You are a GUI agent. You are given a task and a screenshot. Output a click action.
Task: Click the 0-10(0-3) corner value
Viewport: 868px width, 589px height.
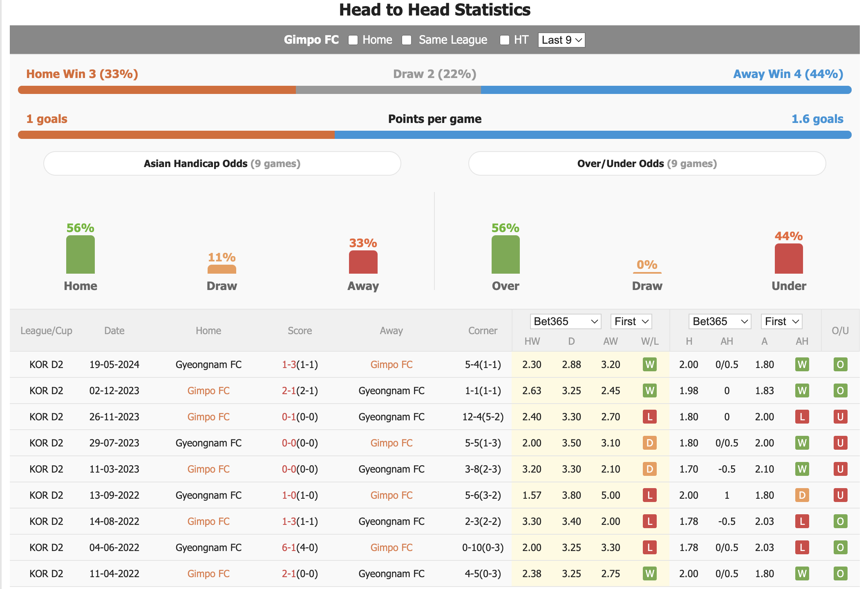483,547
